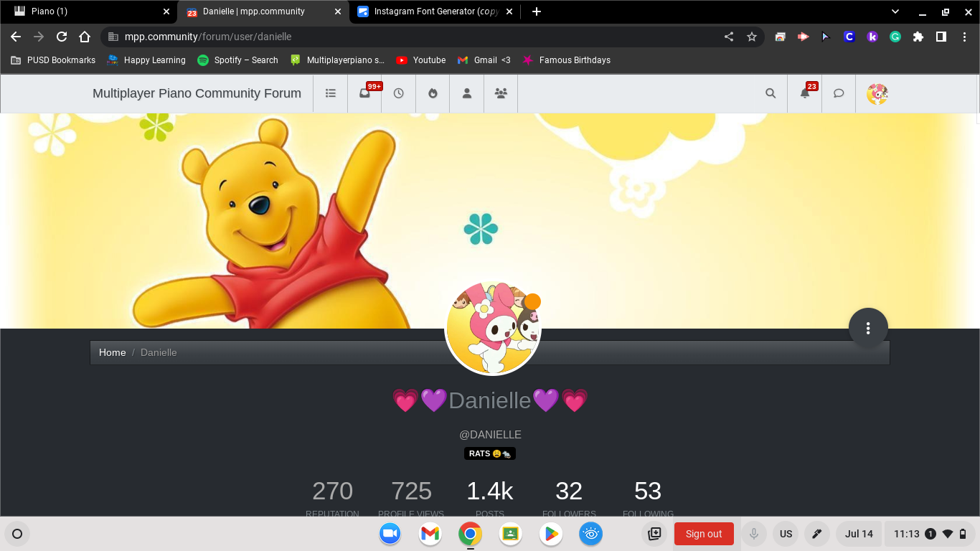Open US keyboard input selector

(x=786, y=534)
